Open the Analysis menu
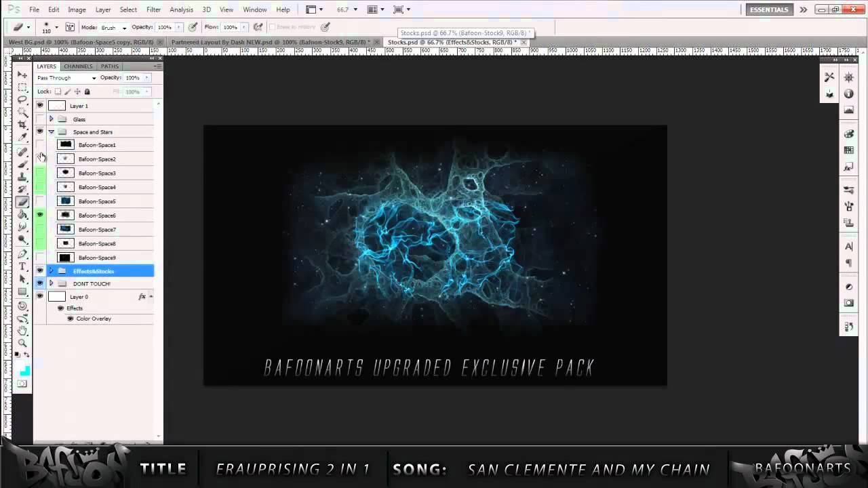 pos(181,9)
